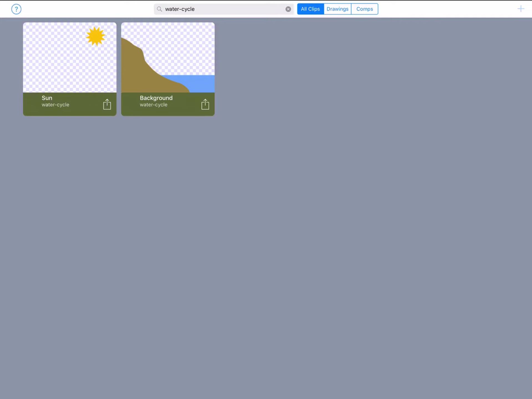Share the Sun clip via export icon
Viewport: 532px width, 399px height.
point(107,104)
